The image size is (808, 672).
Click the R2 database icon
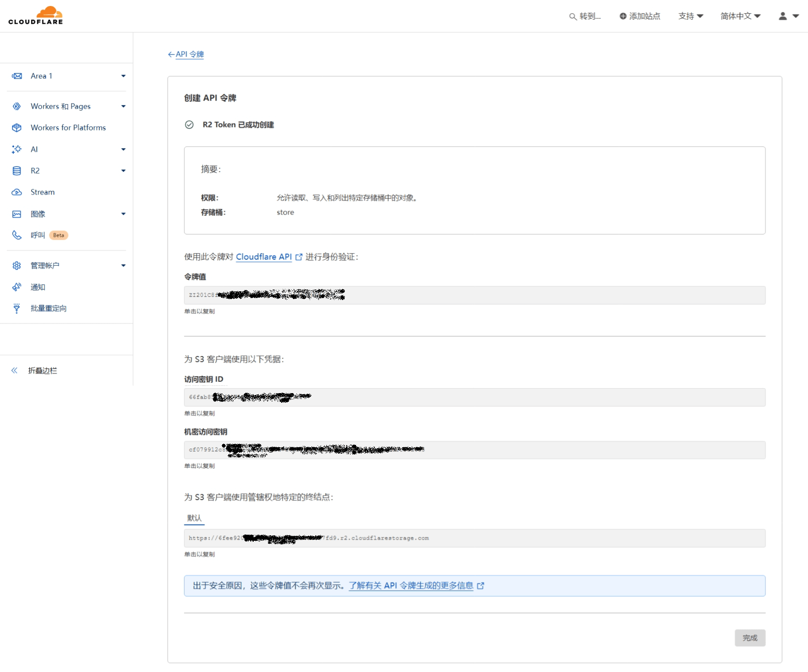tap(17, 171)
